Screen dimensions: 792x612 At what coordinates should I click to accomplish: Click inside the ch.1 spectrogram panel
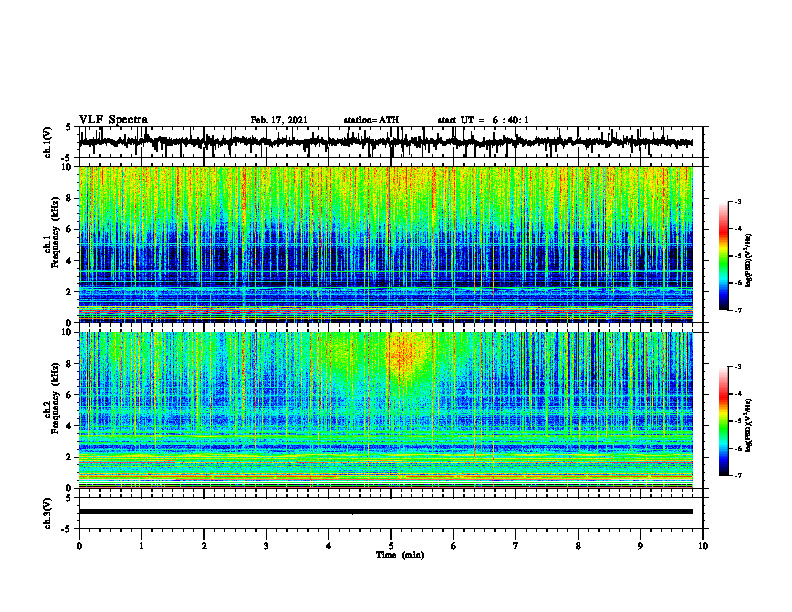point(386,244)
